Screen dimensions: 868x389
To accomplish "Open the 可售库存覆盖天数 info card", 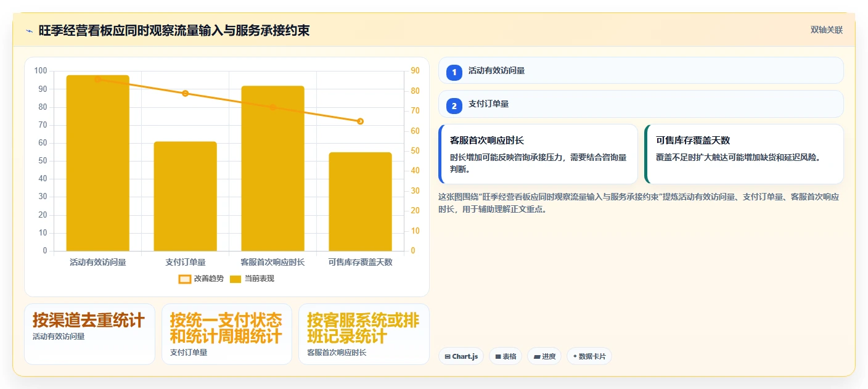I will click(x=744, y=154).
